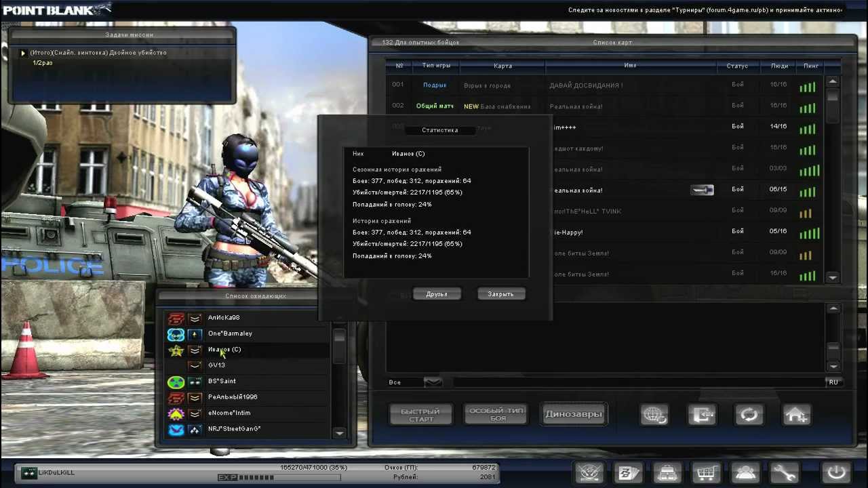Click clan icon next to РеАльный1996

(176, 397)
